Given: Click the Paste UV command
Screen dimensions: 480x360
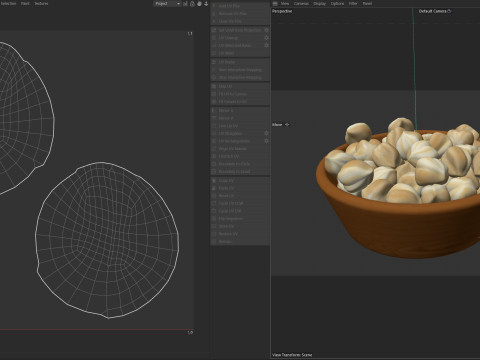Looking at the screenshot, I should click(240, 188).
